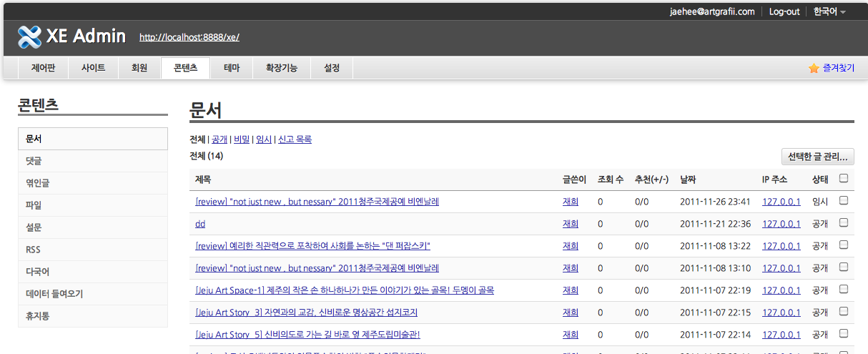The image size is (868, 354).
Task: Select checkbox for first 임시 status document
Action: point(844,201)
